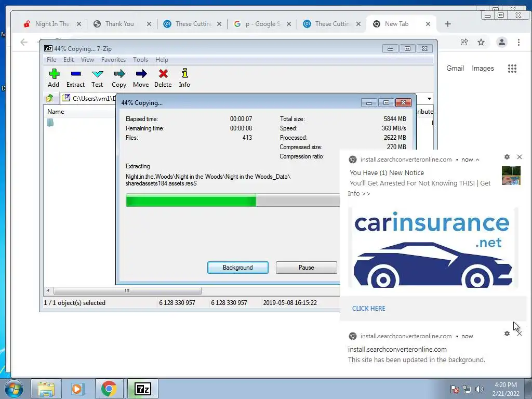Viewport: 532px width, 399px height.
Task: Select the folder item in the file list
Action: point(50,123)
